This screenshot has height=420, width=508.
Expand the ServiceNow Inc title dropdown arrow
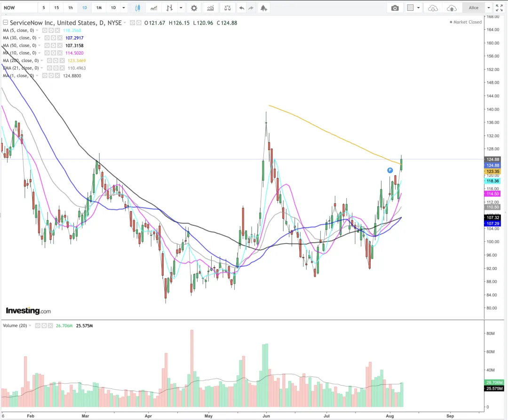pos(125,23)
